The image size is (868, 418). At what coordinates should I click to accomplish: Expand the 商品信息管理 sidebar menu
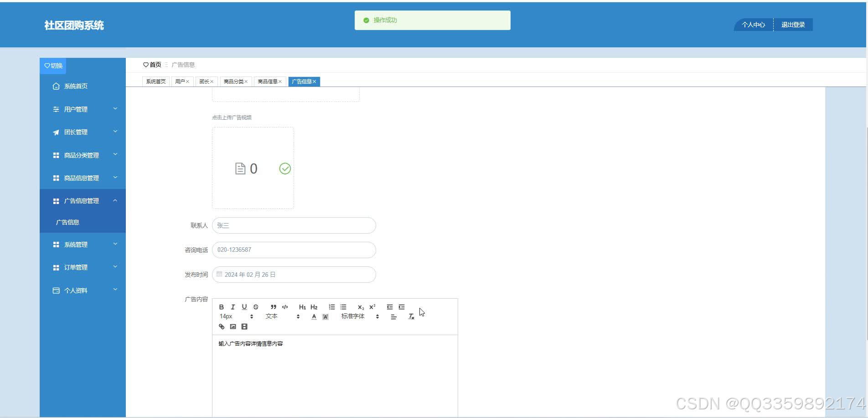(x=83, y=178)
